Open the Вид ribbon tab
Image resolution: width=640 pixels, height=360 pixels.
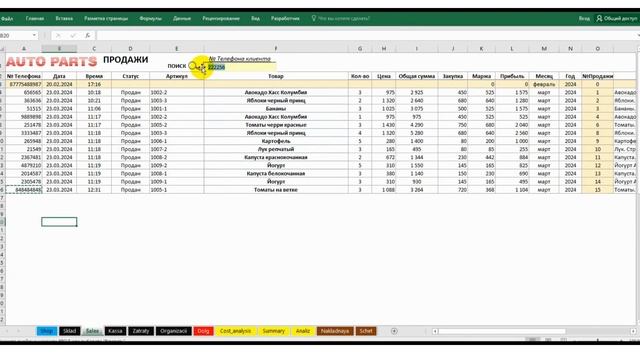[x=255, y=18]
